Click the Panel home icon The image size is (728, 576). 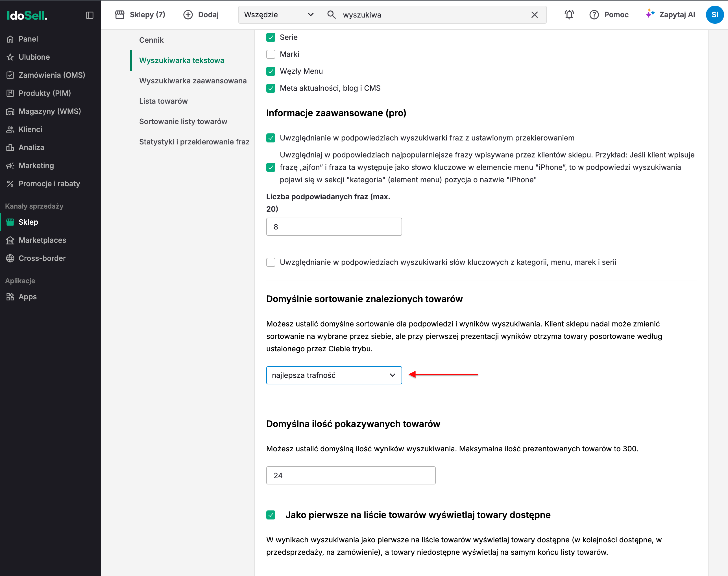(x=10, y=39)
